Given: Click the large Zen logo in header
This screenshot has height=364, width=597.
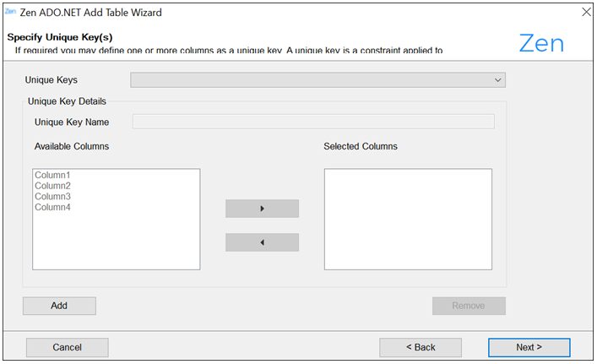Looking at the screenshot, I should click(x=541, y=43).
